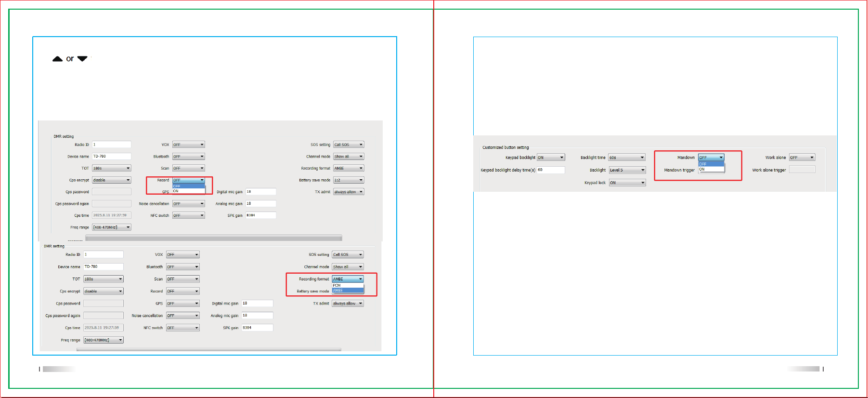Image resolution: width=868 pixels, height=398 pixels.
Task: Open the Backlight level dropdown
Action: pos(627,170)
